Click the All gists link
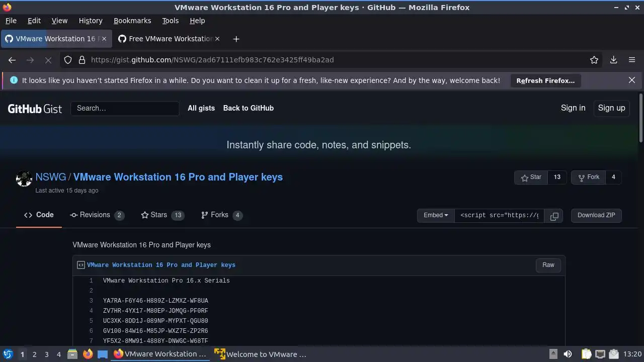644x362 pixels. point(201,108)
